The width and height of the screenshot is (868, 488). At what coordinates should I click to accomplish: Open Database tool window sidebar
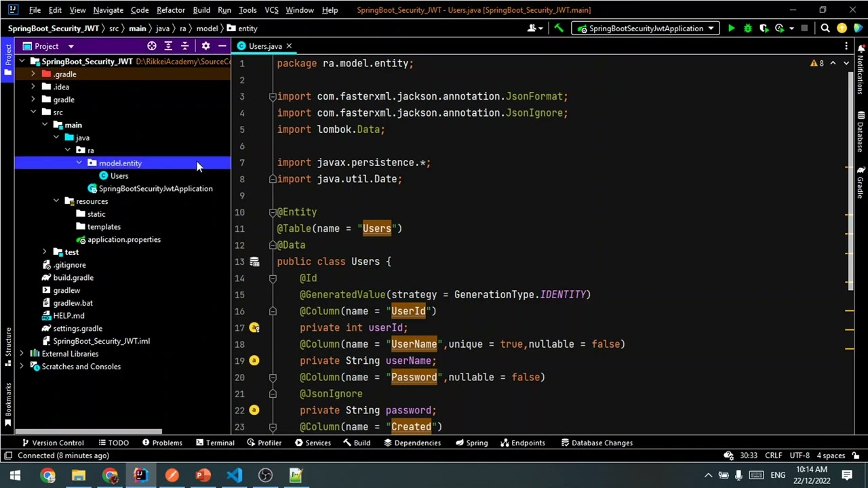tap(861, 132)
